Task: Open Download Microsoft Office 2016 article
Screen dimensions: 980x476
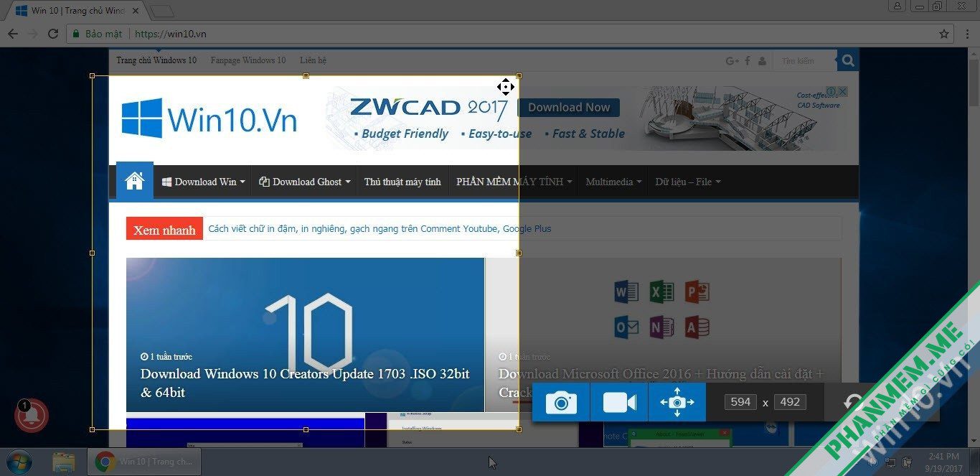Action: click(x=661, y=383)
